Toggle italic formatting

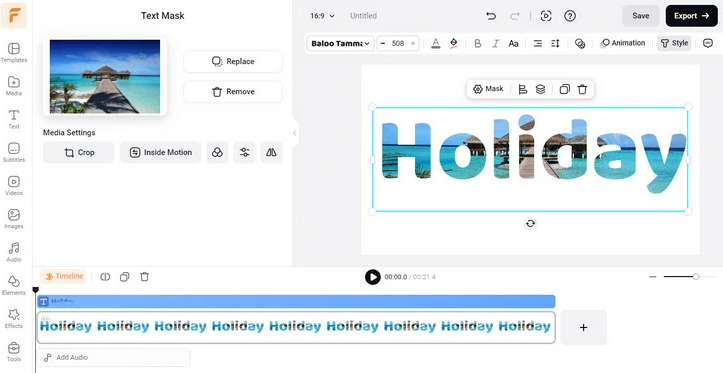point(496,43)
